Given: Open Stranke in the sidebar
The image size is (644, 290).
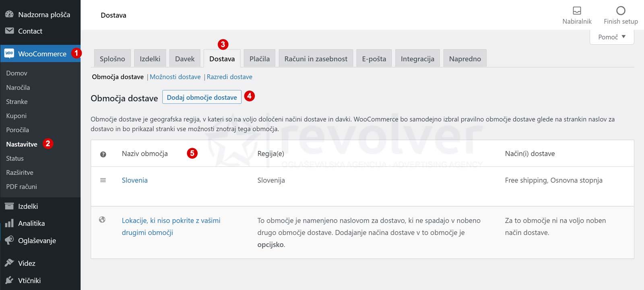Looking at the screenshot, I should point(17,101).
